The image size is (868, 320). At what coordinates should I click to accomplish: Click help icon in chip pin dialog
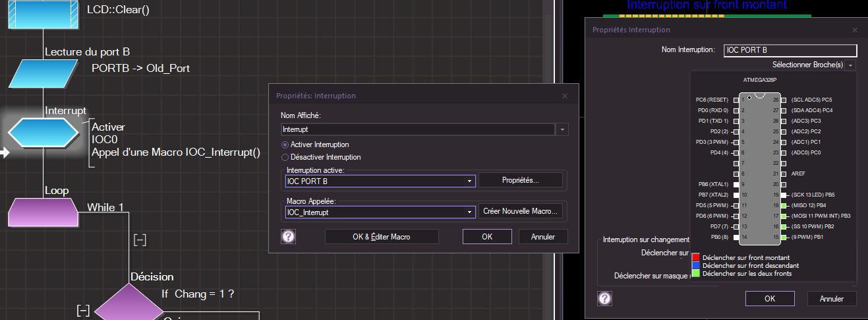605,298
